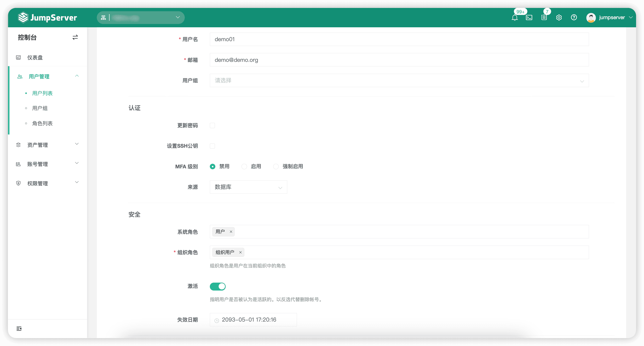The height and width of the screenshot is (346, 644).
Task: Open the 来源 数据库 dropdown
Action: point(248,187)
